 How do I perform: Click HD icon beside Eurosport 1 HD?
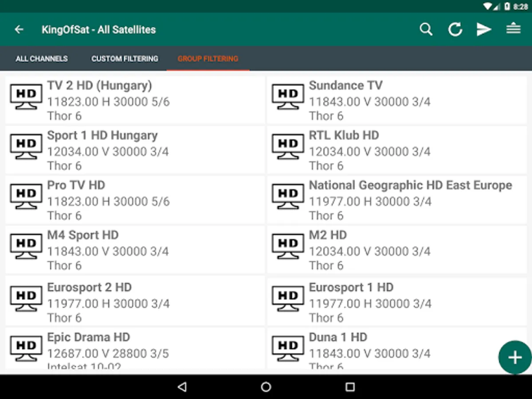[288, 299]
